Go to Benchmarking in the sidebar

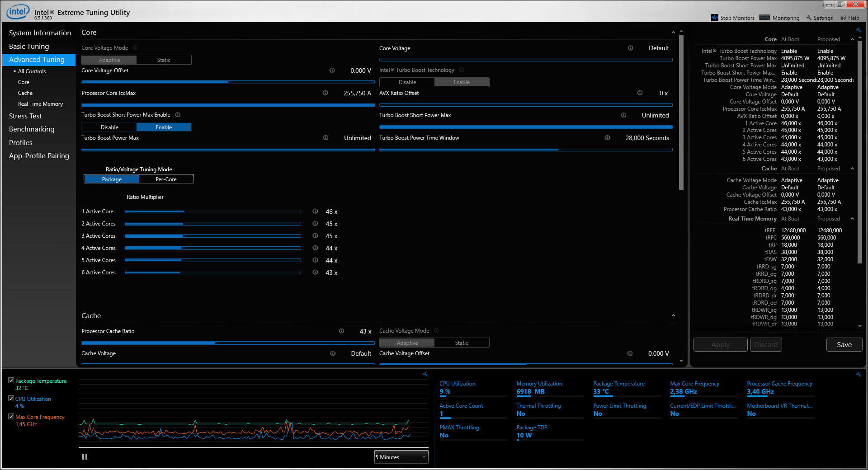pos(32,129)
